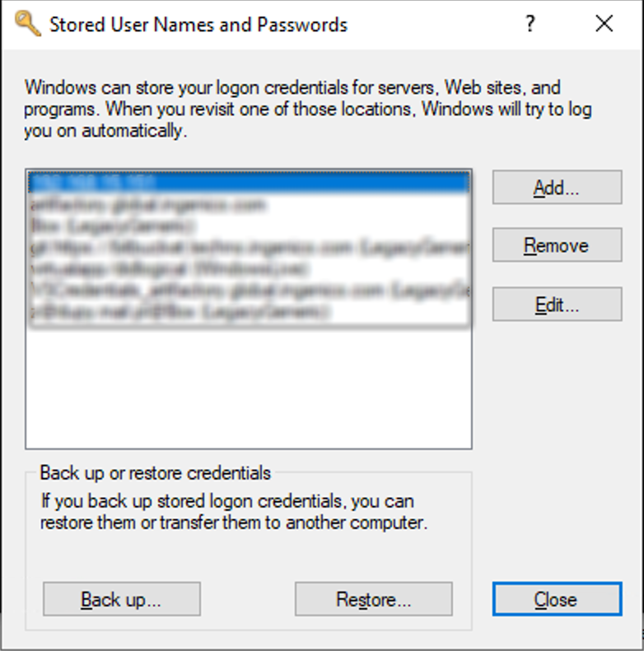Click the key icon in title bar
The width and height of the screenshot is (644, 651).
click(x=26, y=24)
